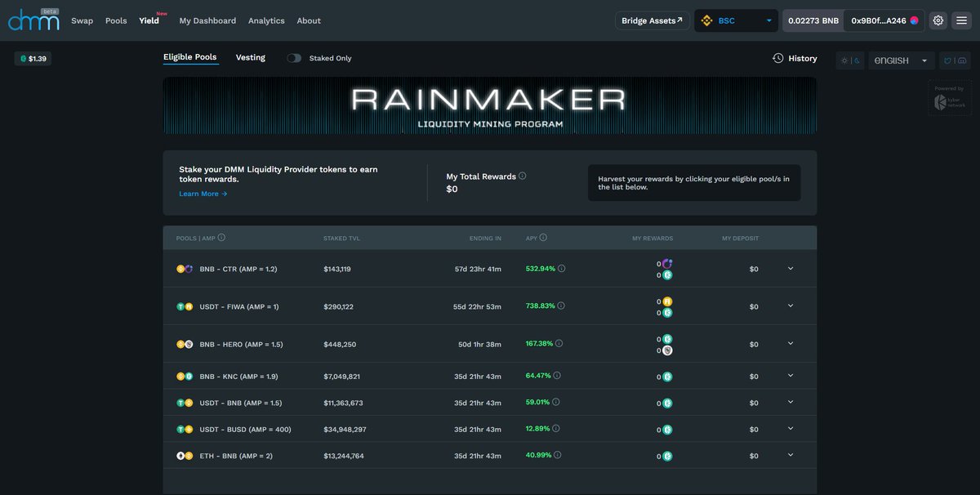Image resolution: width=980 pixels, height=495 pixels.
Task: Expand the USDT - BNB pool row
Action: pyautogui.click(x=790, y=402)
